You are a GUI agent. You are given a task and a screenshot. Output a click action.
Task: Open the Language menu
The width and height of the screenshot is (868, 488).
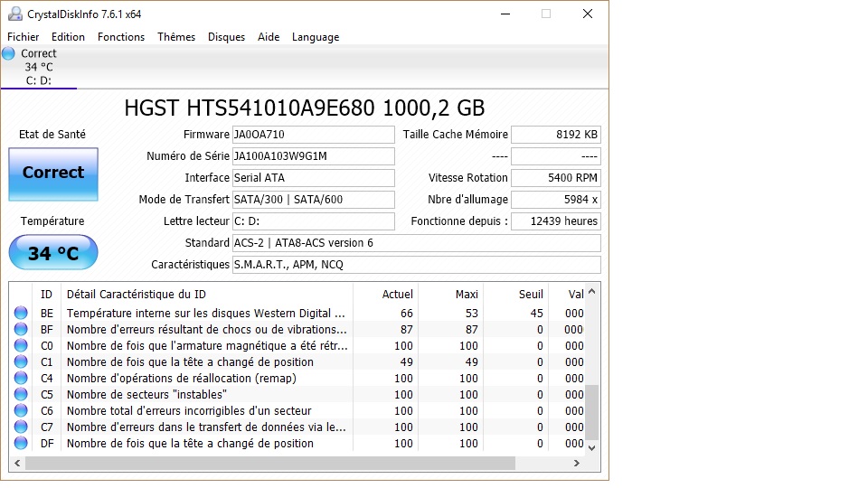tap(316, 37)
